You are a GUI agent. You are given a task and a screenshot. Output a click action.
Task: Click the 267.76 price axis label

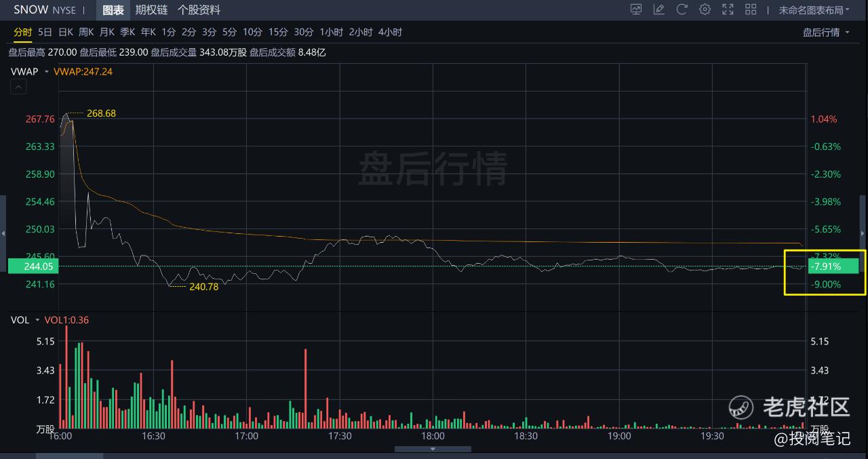coord(40,119)
